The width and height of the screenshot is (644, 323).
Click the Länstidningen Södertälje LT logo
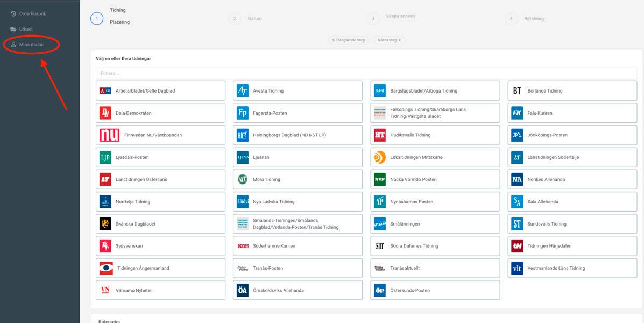point(517,157)
